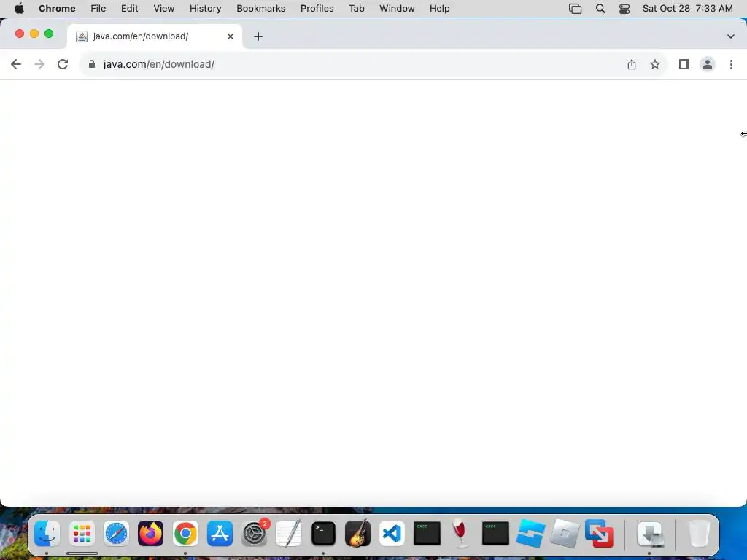
Task: Launch Visual Studio Code from the Dock
Action: click(x=392, y=533)
